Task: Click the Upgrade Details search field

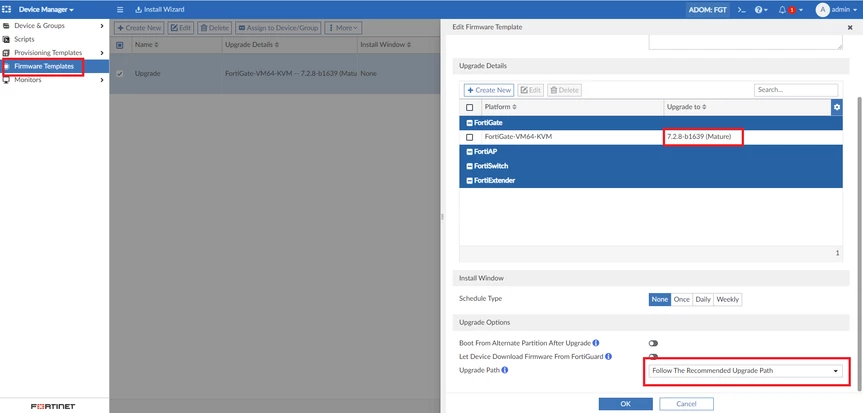Action: pyautogui.click(x=796, y=90)
